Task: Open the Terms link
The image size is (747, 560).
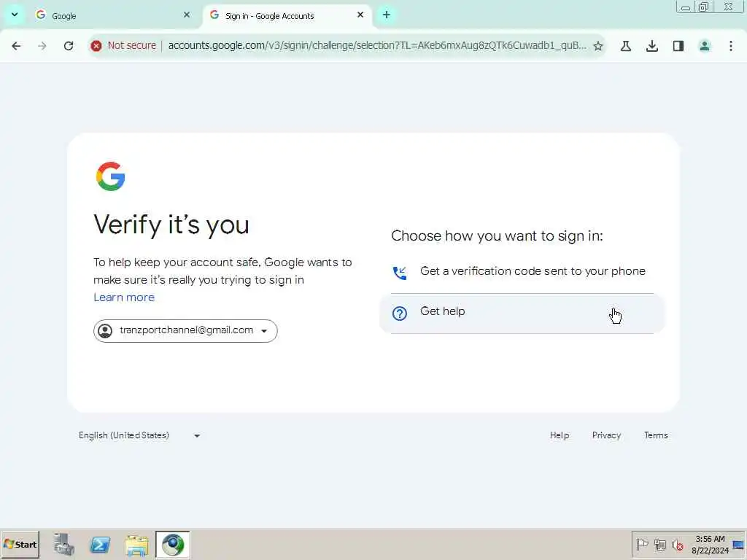Action: [x=656, y=435]
